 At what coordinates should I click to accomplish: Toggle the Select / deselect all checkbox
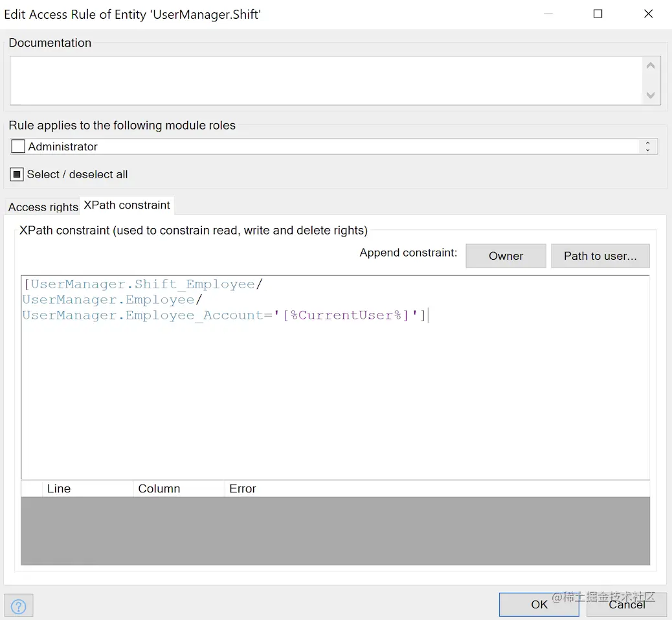(17, 174)
